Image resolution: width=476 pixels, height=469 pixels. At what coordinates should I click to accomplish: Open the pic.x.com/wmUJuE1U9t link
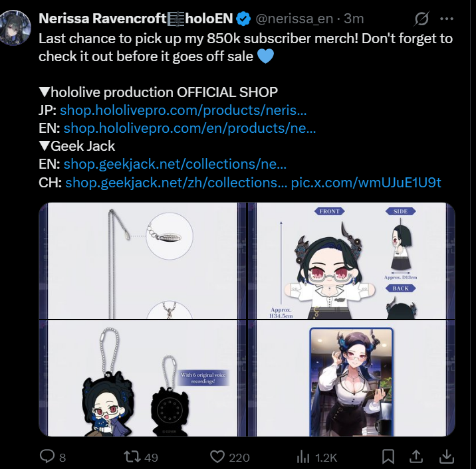coord(366,182)
